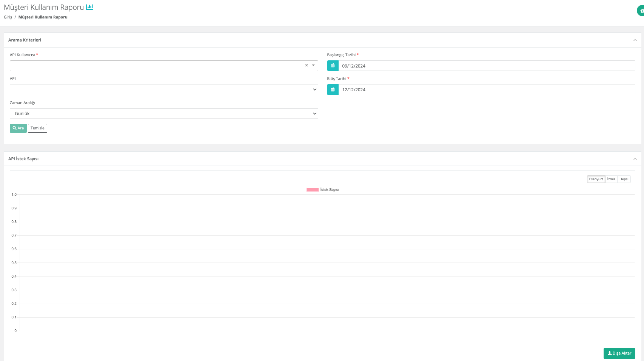Go to Giriş breadcrumb link
The height and width of the screenshot is (361, 644).
pyautogui.click(x=8, y=17)
